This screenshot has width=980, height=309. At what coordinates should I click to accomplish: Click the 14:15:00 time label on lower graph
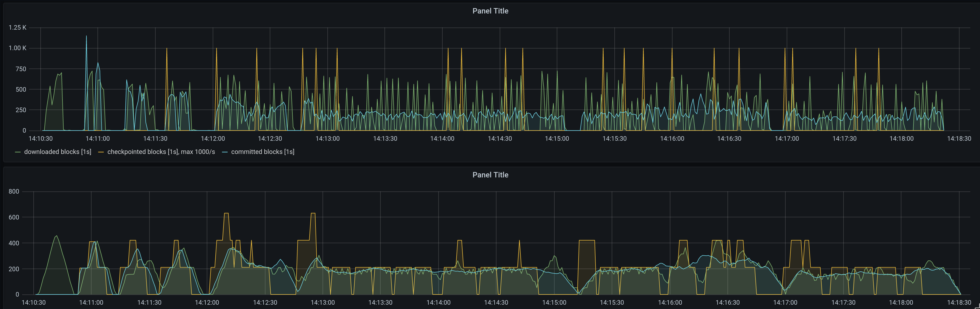554,303
